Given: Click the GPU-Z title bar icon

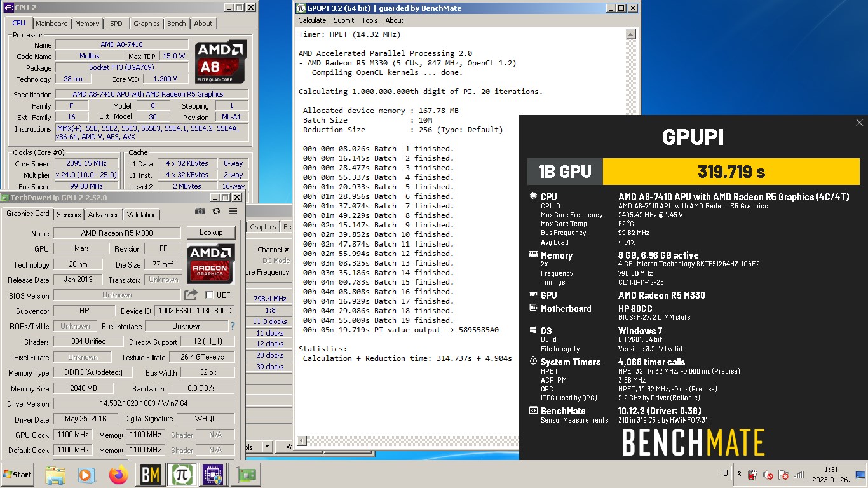Looking at the screenshot, I should click(x=6, y=198).
